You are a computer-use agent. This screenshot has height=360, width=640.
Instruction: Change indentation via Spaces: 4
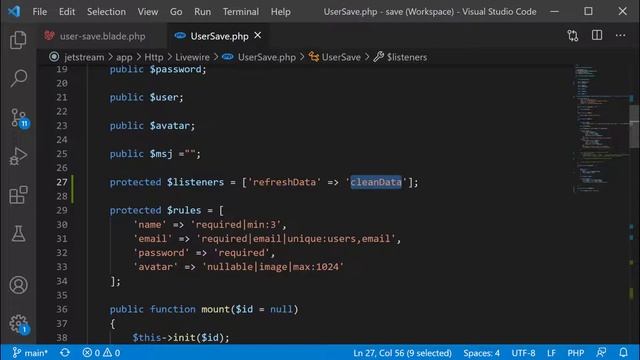point(481,353)
